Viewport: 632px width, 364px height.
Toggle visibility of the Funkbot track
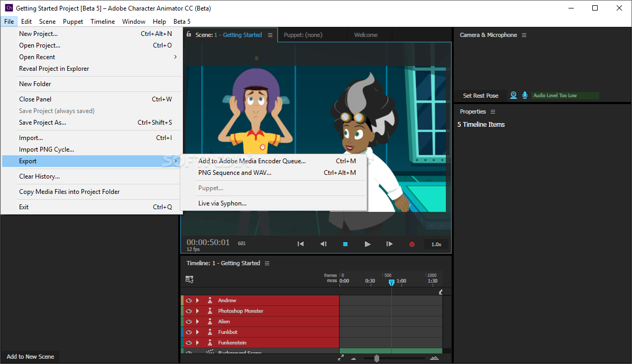click(x=189, y=332)
